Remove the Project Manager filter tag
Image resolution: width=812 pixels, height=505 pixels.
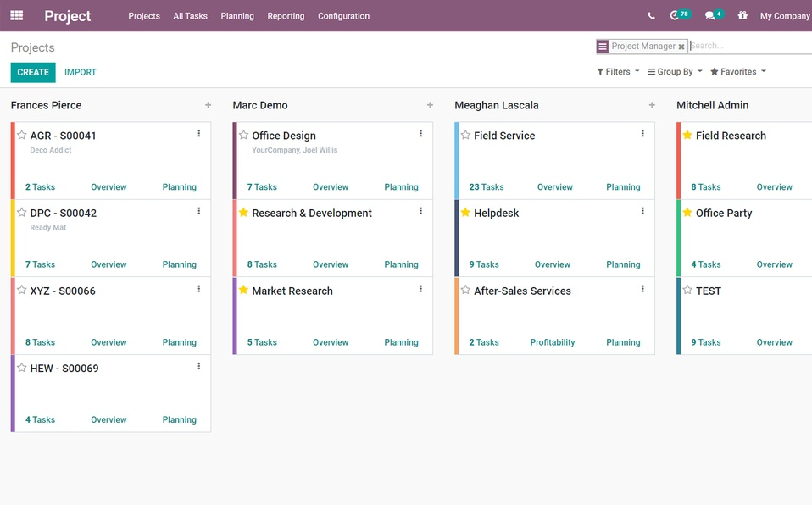click(681, 47)
